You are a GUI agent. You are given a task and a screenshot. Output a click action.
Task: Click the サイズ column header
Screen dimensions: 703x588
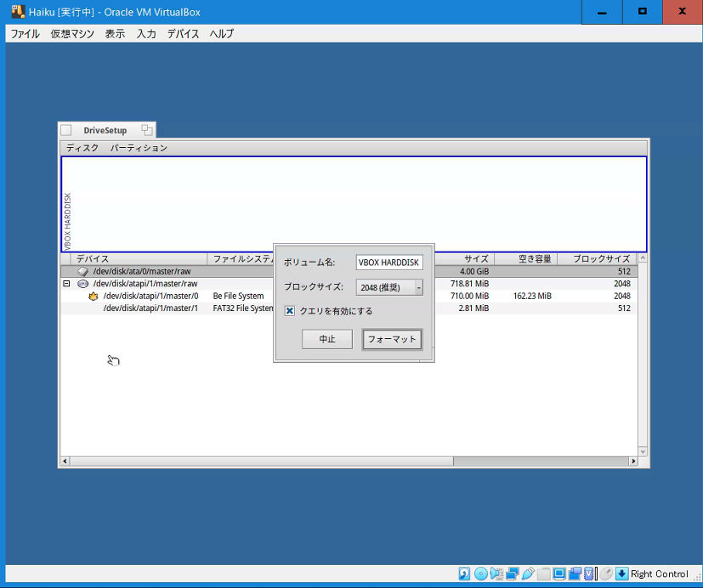464,259
